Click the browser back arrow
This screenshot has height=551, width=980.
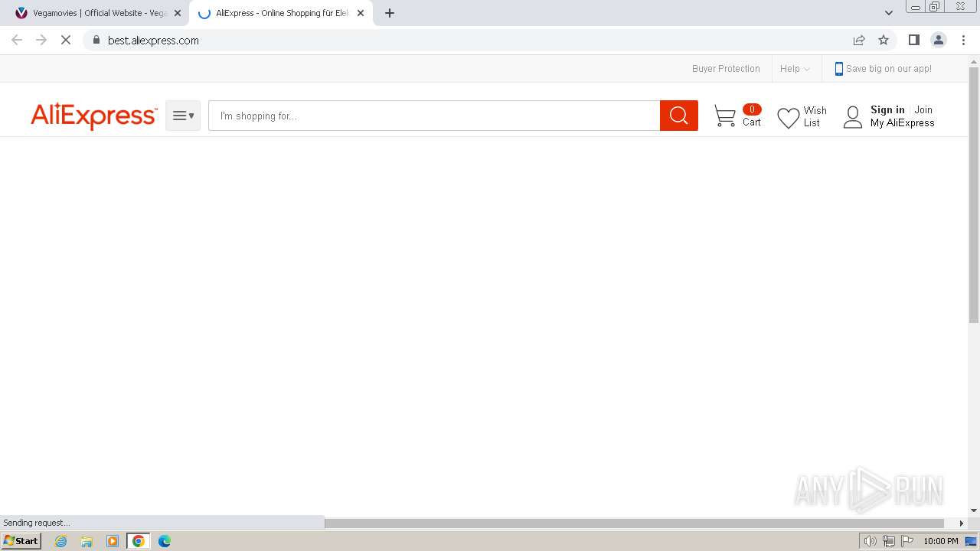click(17, 40)
